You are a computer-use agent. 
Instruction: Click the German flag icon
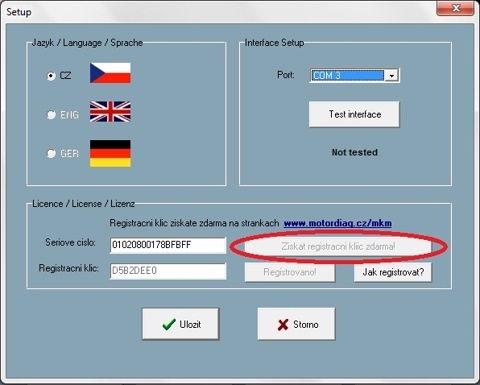(x=110, y=153)
